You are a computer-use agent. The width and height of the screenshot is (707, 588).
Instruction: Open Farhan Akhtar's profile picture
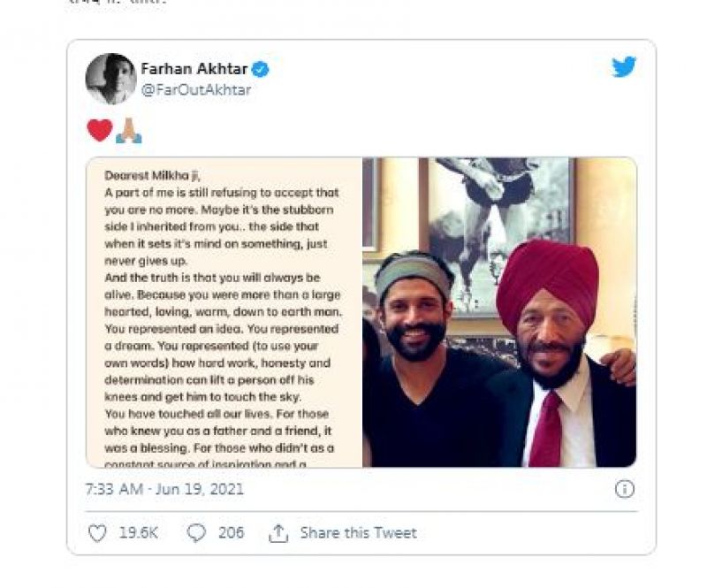[x=110, y=79]
